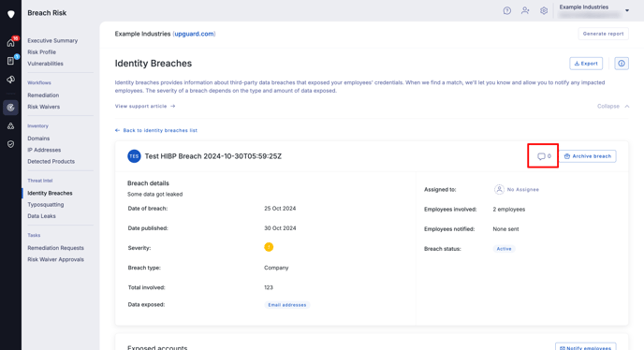Click the Archive breach button
This screenshot has width=644, height=350.
click(x=588, y=156)
